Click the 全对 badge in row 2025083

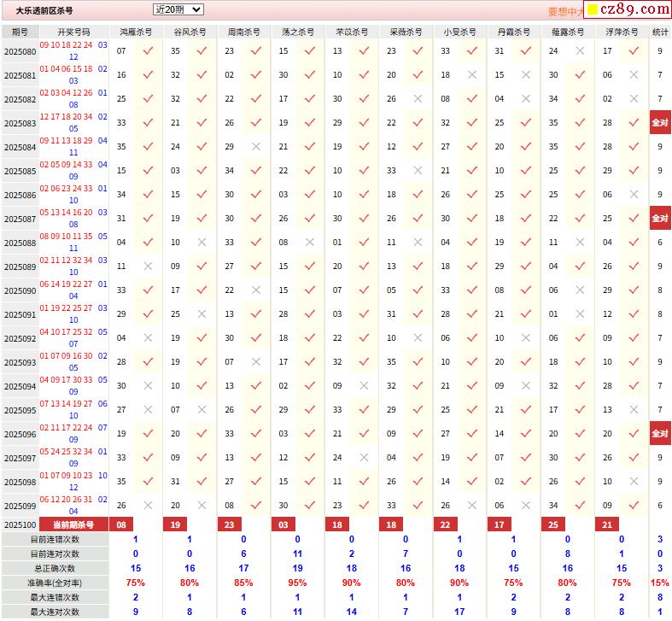tap(660, 123)
